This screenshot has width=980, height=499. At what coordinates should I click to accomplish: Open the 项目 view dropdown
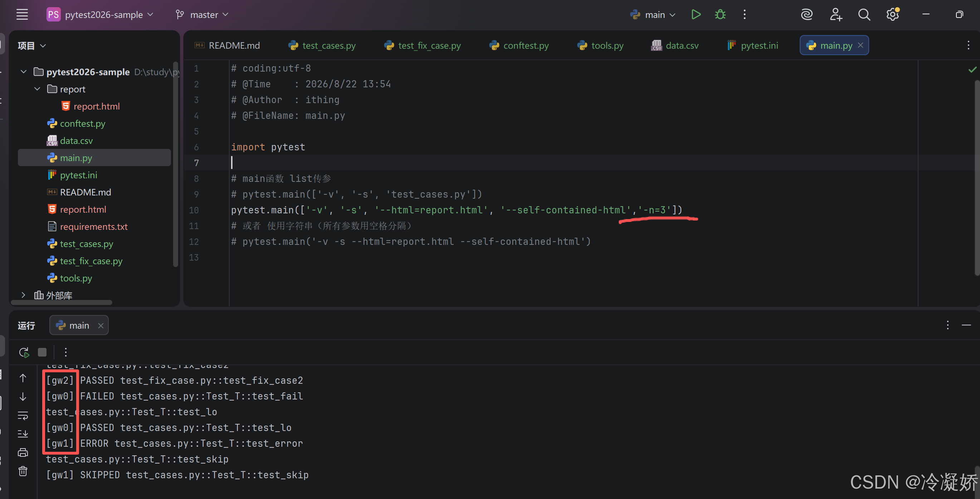pos(32,46)
